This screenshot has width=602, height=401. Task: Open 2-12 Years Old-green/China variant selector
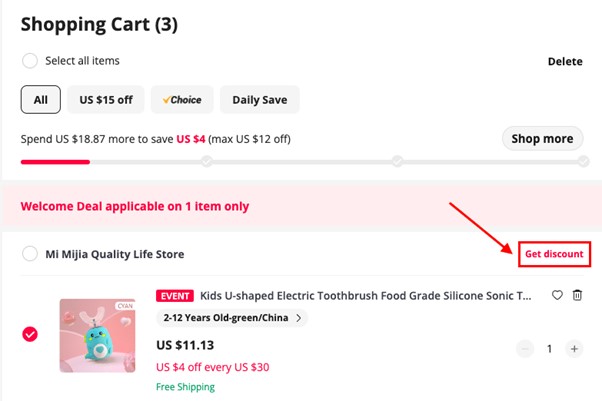click(232, 318)
